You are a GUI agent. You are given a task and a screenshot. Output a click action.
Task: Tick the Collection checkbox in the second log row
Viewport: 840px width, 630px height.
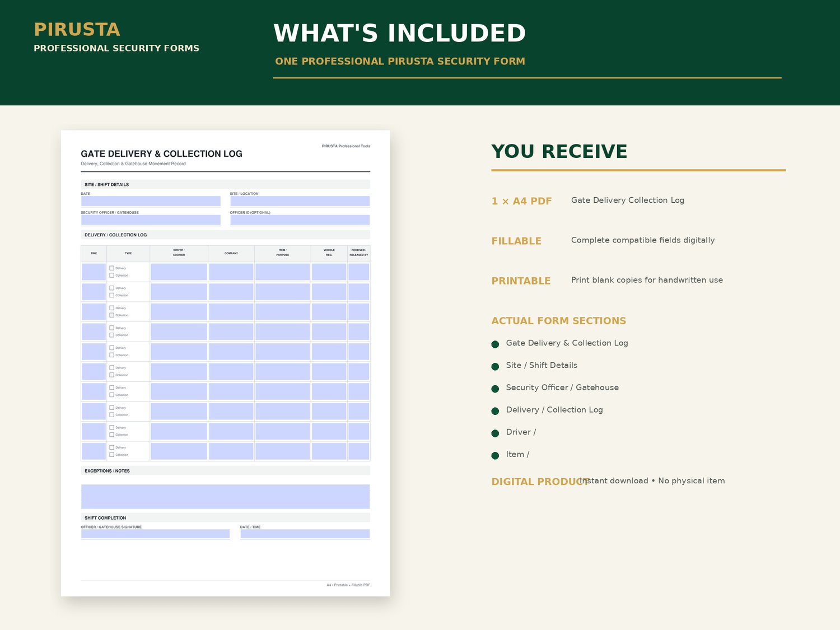(111, 295)
